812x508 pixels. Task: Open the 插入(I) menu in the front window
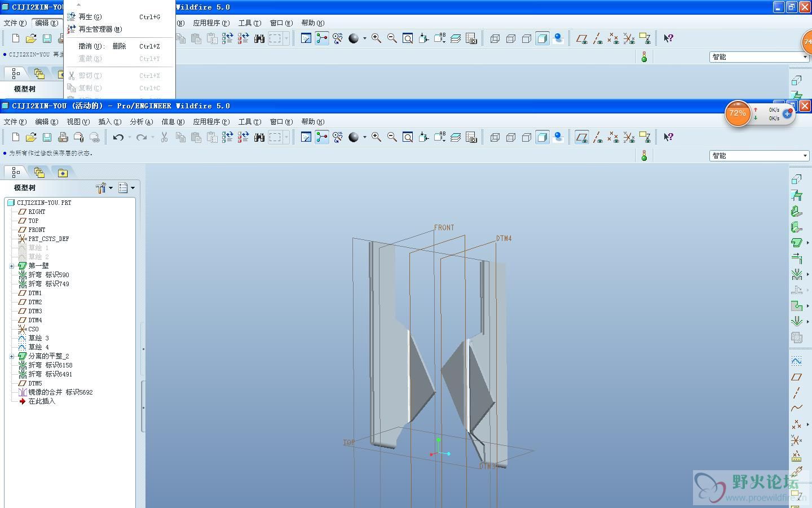110,121
